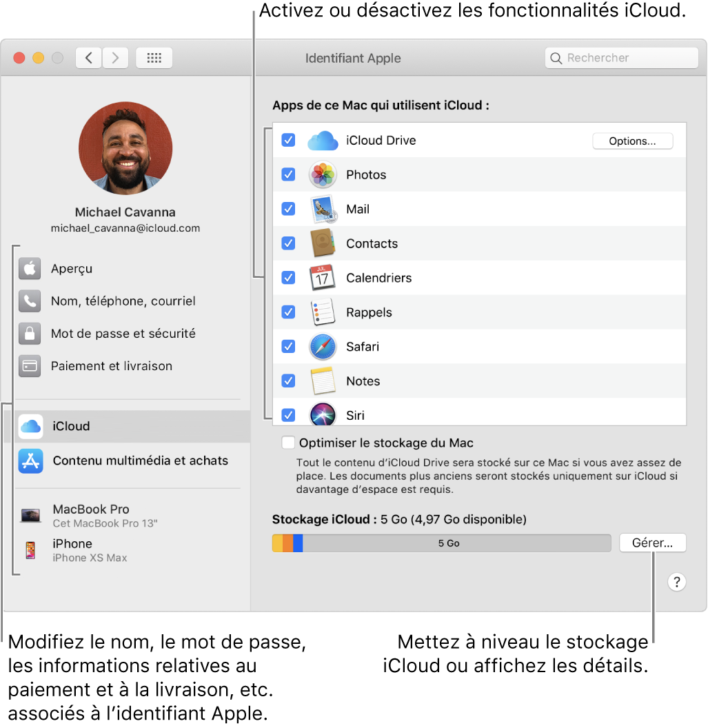Click the Notes notepad icon
The image size is (708, 728).
coord(323,381)
